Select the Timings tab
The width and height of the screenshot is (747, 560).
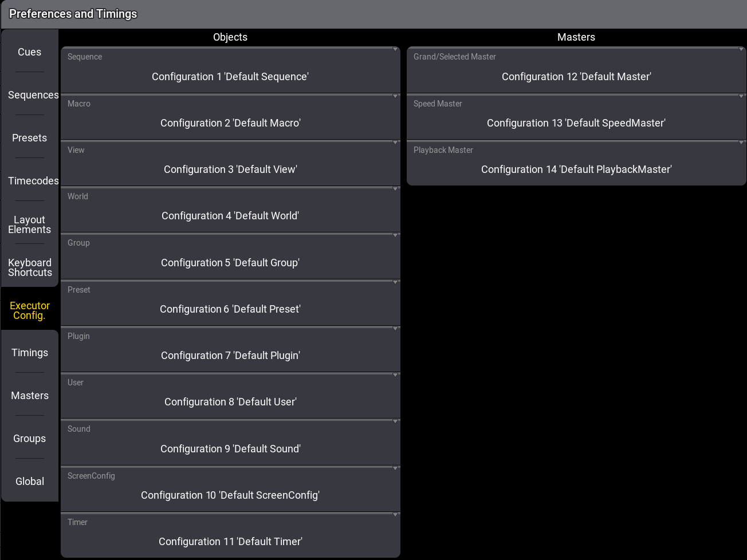30,353
